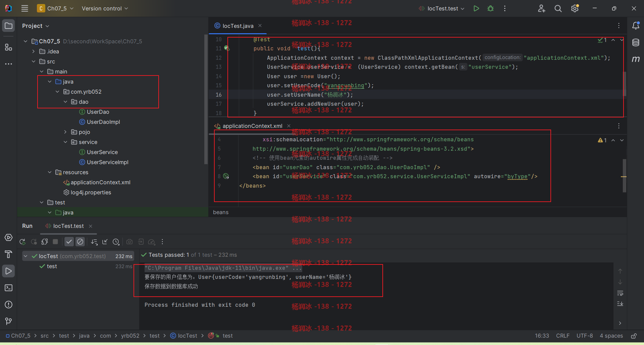
Task: Open Version control dropdown
Action: coord(105,8)
